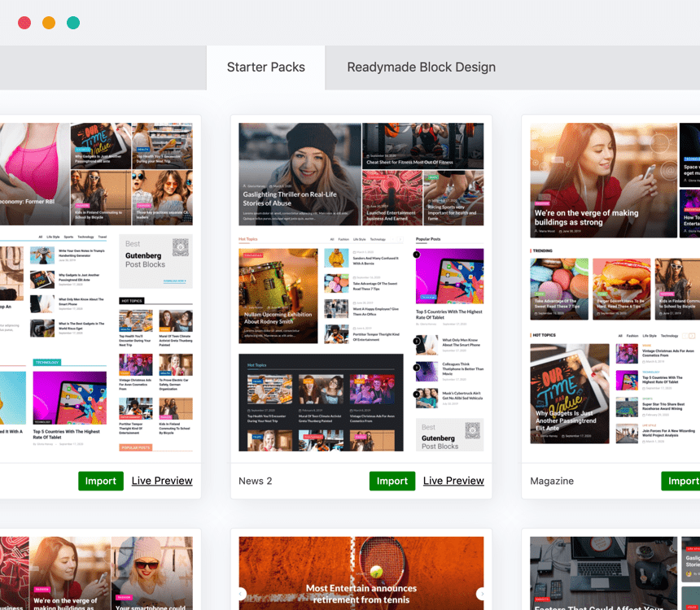Click the left slider arrow on tennis preview

241,594
